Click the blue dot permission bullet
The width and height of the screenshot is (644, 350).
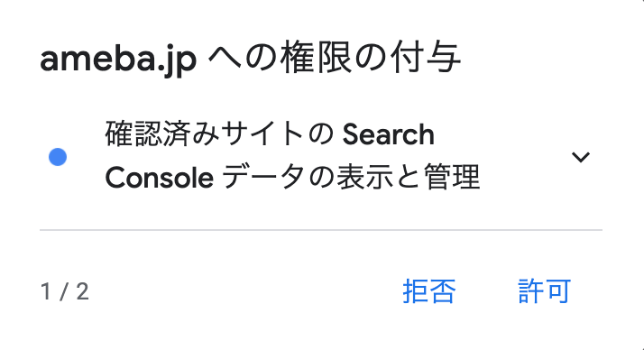coord(58,157)
